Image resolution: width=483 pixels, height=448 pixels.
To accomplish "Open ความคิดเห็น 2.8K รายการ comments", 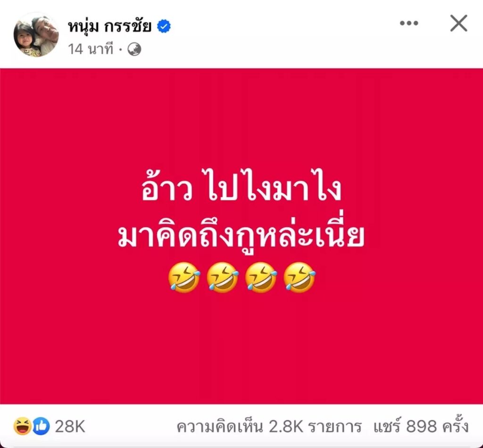I will [269, 427].
